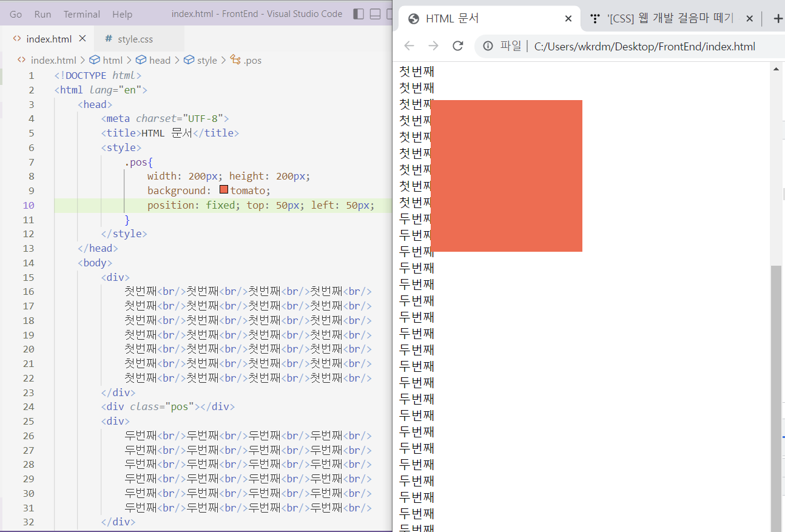
Task: Click the index.html file icon on tab
Action: coord(17,39)
